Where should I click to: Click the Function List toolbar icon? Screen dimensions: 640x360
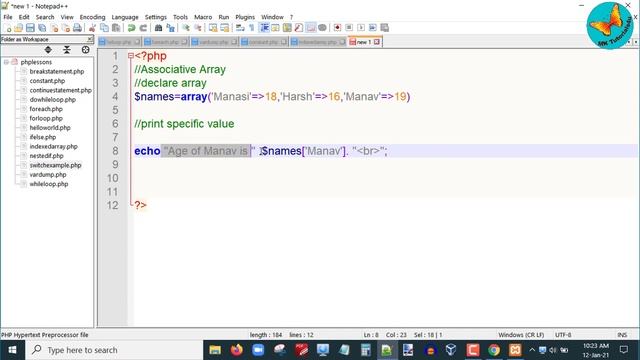[x=299, y=28]
